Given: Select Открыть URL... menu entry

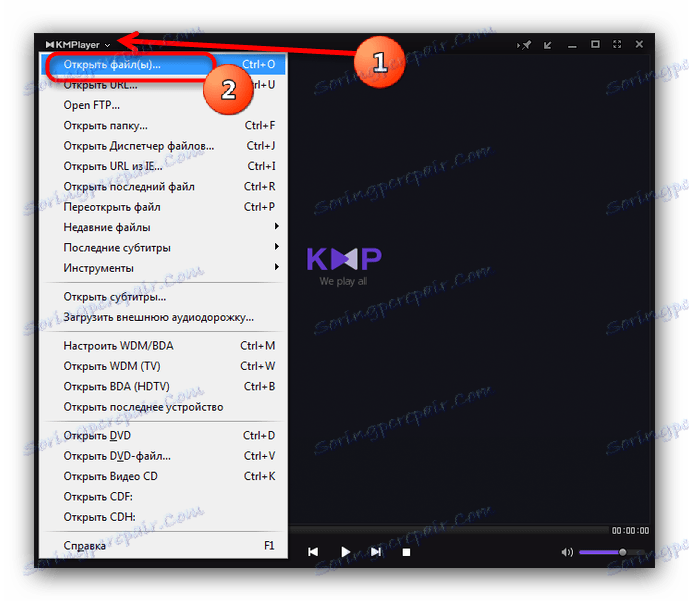Looking at the screenshot, I should coord(163,85).
